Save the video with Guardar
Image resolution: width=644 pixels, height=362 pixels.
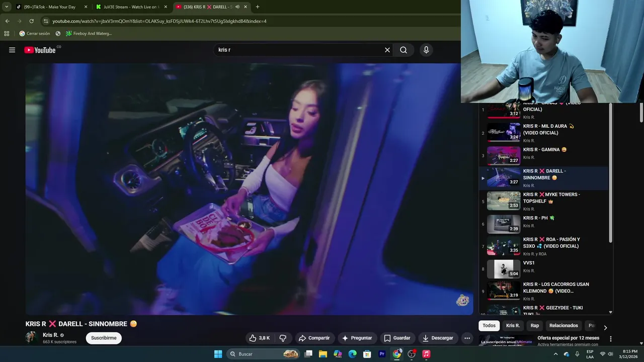[397, 338]
